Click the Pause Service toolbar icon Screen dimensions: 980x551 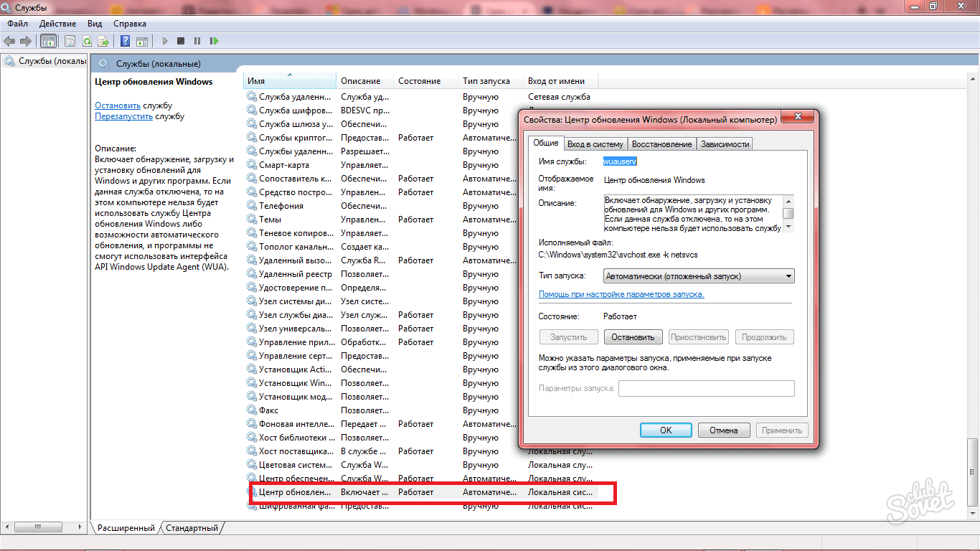197,42
